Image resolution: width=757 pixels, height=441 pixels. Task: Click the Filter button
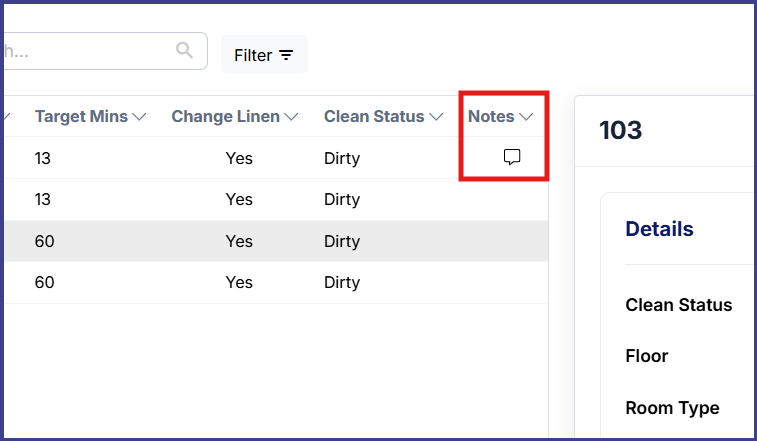point(264,55)
